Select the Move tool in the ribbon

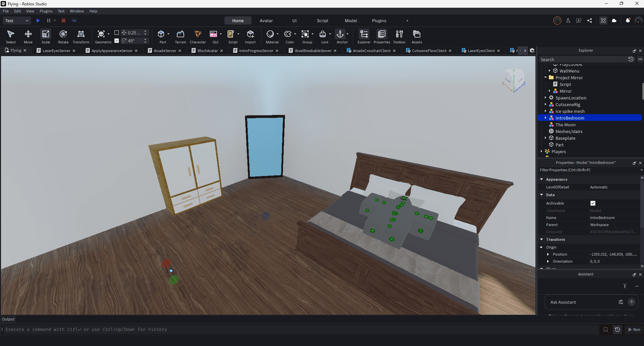coord(28,36)
